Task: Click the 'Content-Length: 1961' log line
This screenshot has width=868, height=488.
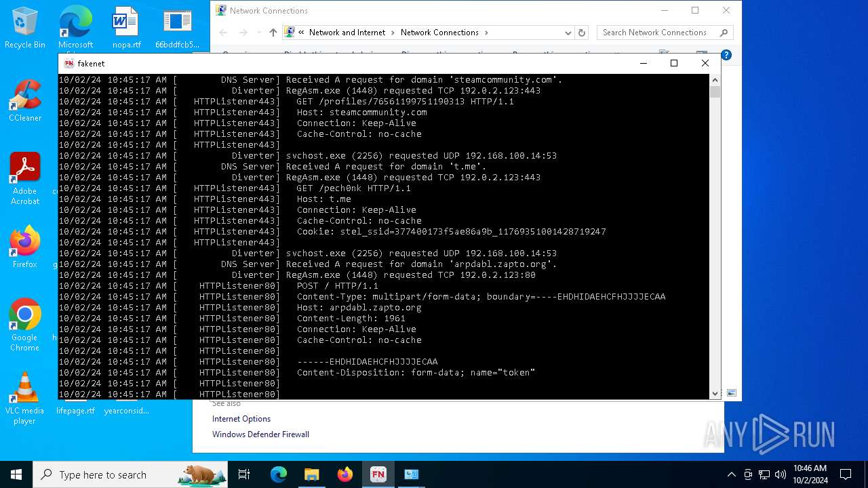Action: (x=351, y=318)
